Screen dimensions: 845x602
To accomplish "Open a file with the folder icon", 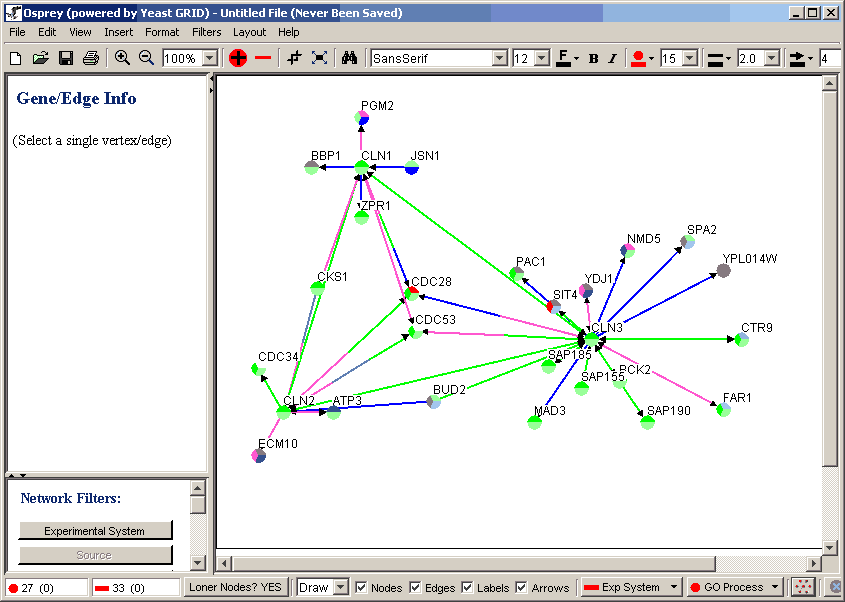I will click(x=40, y=58).
